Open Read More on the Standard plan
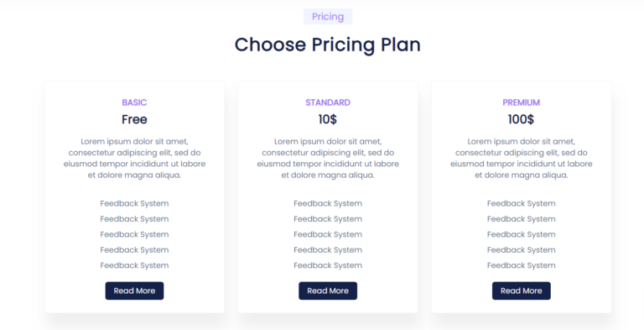The width and height of the screenshot is (644, 330). pos(328,291)
